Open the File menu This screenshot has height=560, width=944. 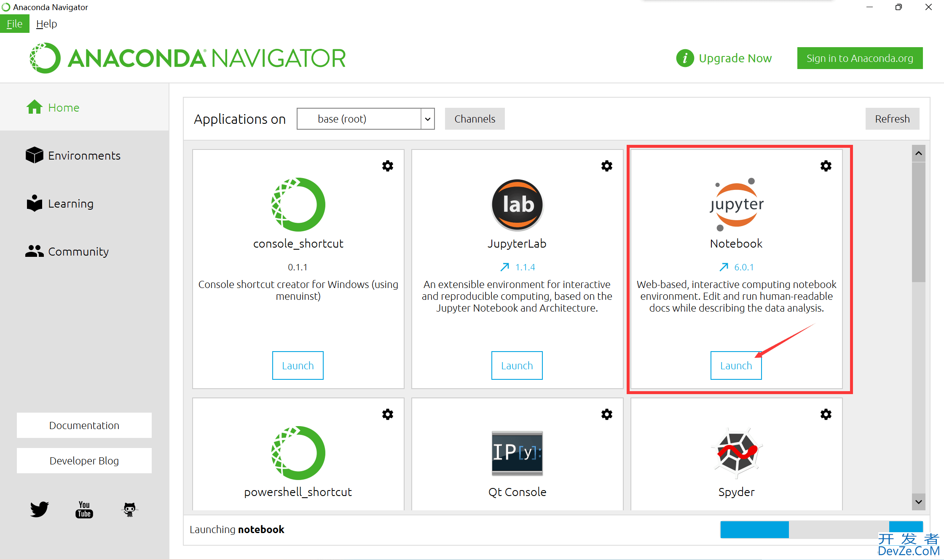(x=15, y=24)
